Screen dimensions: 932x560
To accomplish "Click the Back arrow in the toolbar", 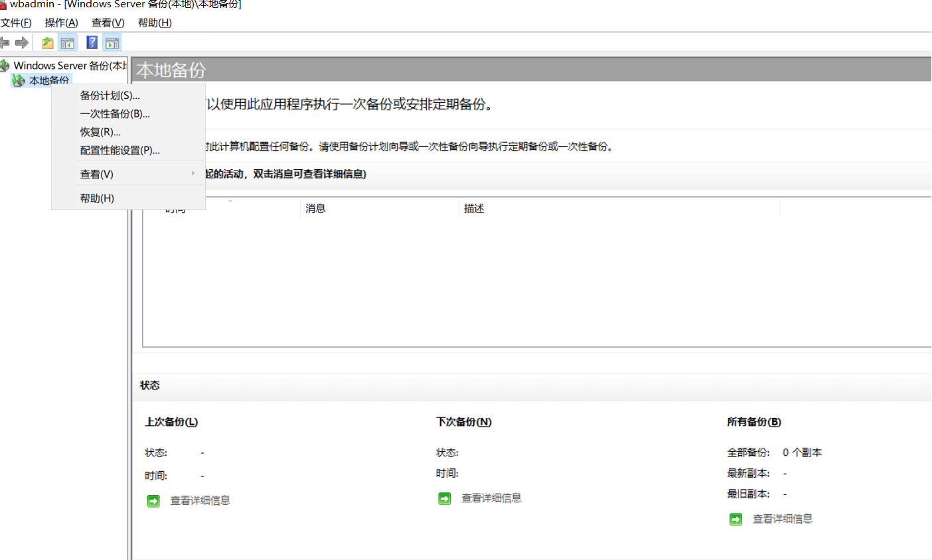I will point(5,43).
